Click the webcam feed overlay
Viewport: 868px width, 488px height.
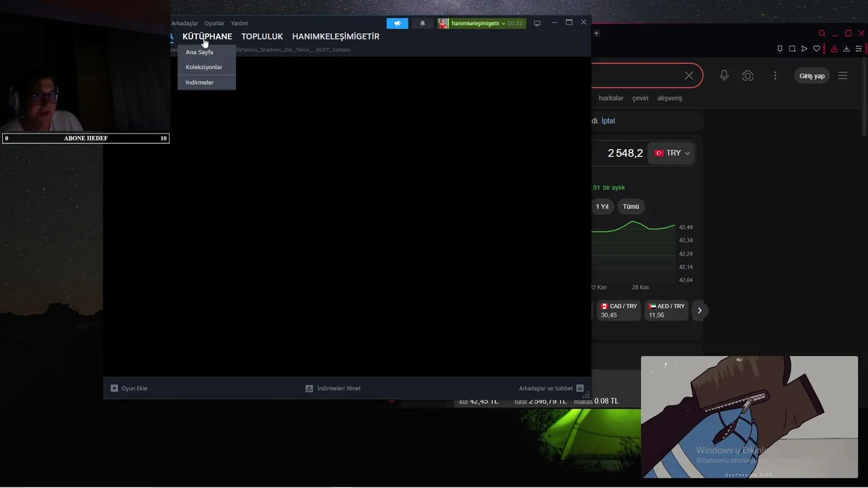pos(85,66)
